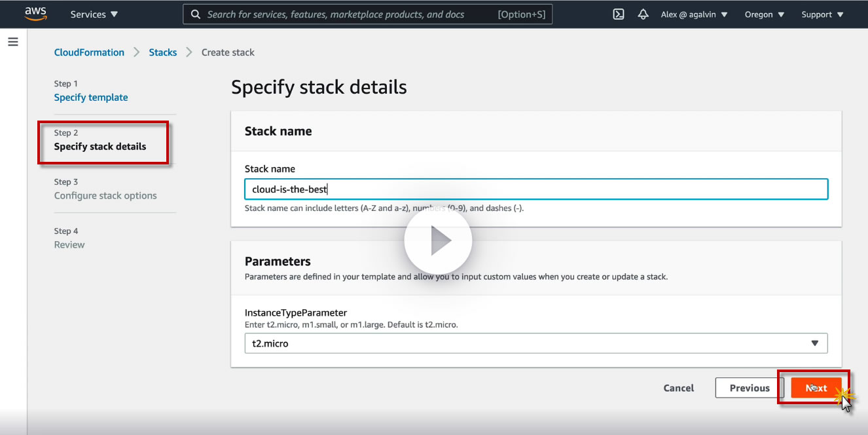Click the AWS logo icon
This screenshot has height=435, width=868.
[35, 14]
